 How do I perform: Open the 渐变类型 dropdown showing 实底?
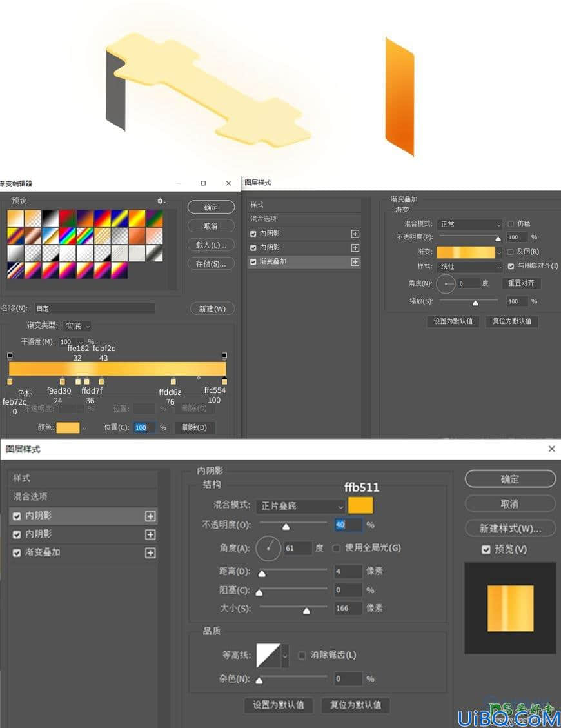click(77, 326)
